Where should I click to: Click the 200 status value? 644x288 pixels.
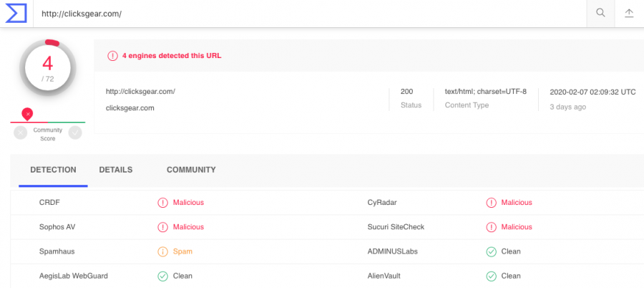coord(407,91)
